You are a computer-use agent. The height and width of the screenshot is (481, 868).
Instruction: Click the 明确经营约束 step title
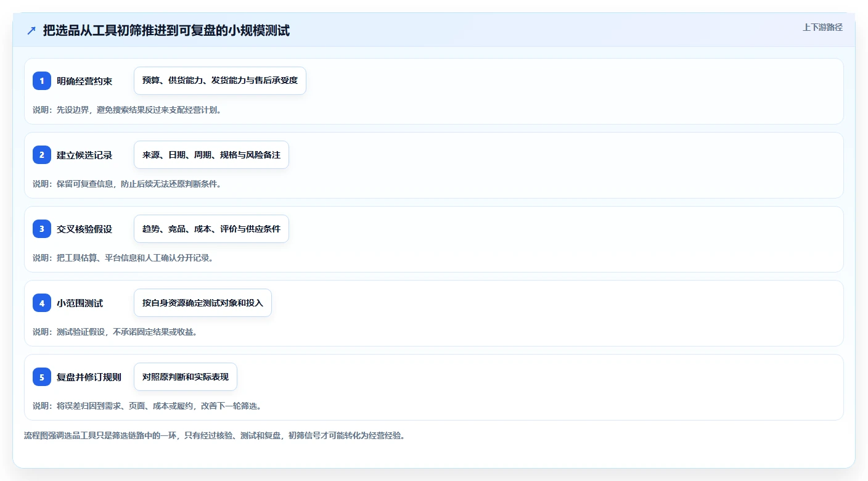pyautogui.click(x=84, y=81)
